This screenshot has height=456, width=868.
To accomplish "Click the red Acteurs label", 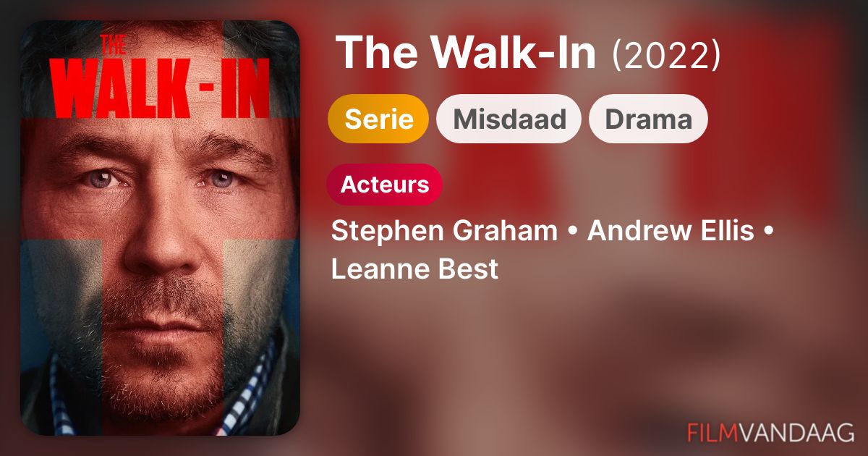I will [384, 185].
